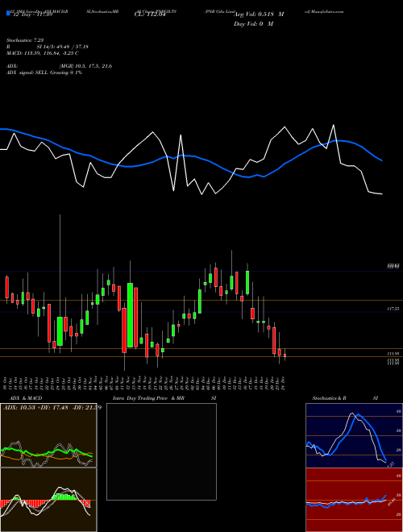Open the red RSI mini chart
This screenshot has height=532, width=403.
click(354, 500)
